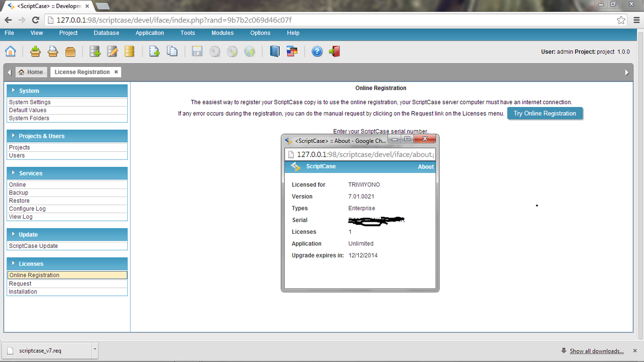
Task: Close the License Registration tab
Action: point(116,72)
